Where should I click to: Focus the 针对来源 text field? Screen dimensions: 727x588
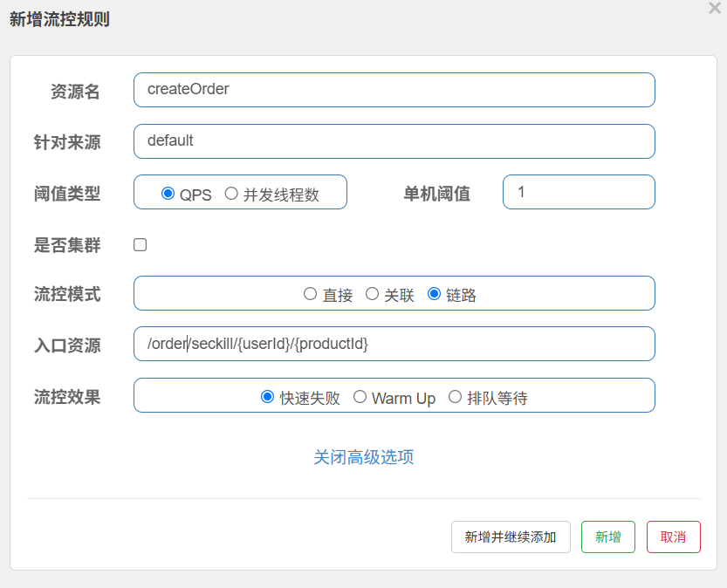click(394, 141)
